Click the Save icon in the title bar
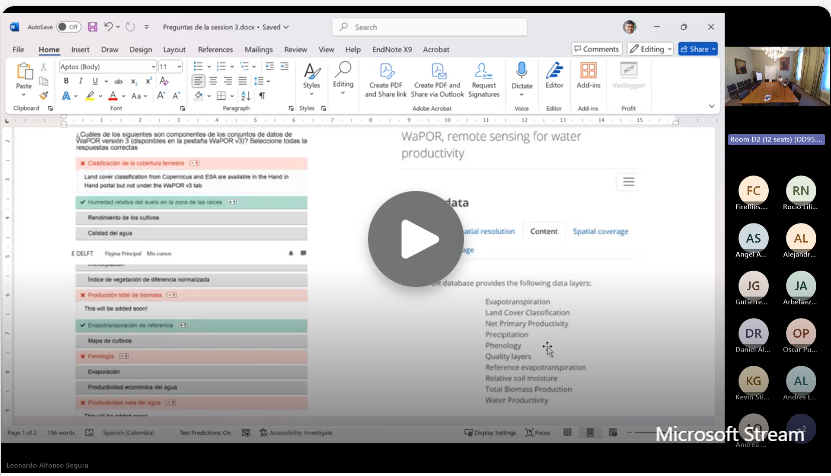This screenshot has height=476, width=831. [92, 27]
